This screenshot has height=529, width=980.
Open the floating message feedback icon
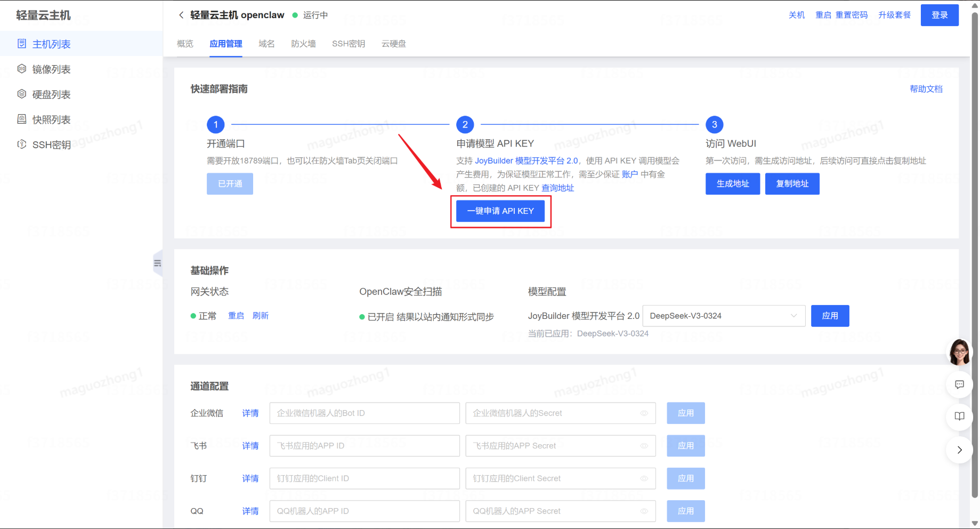959,384
